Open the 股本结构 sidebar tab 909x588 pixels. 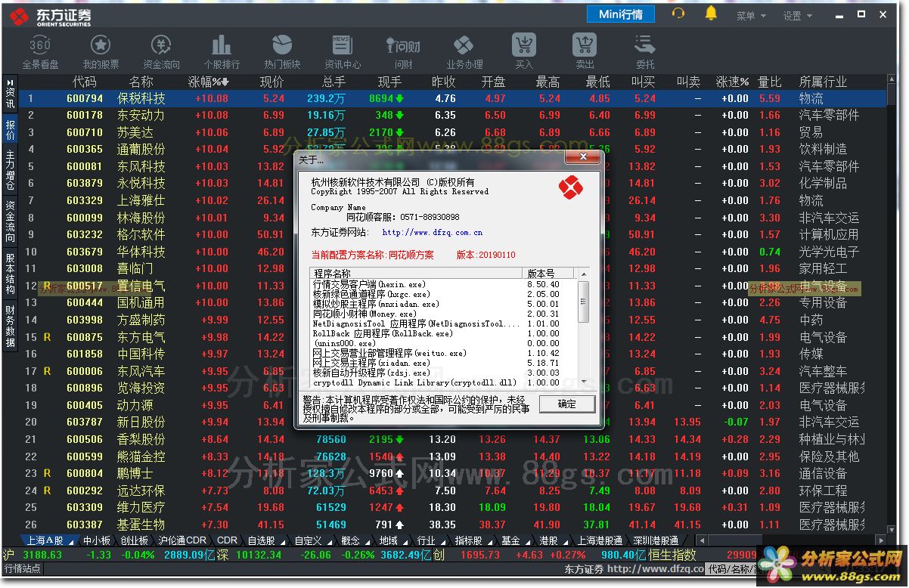[x=11, y=274]
